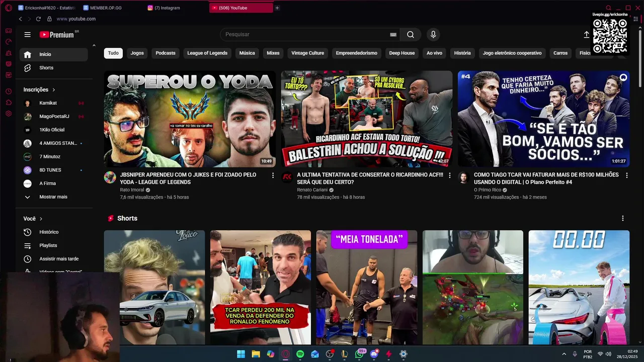Switch to MEMBER.OP.GG browser tab
644x362 pixels.
coord(112,8)
